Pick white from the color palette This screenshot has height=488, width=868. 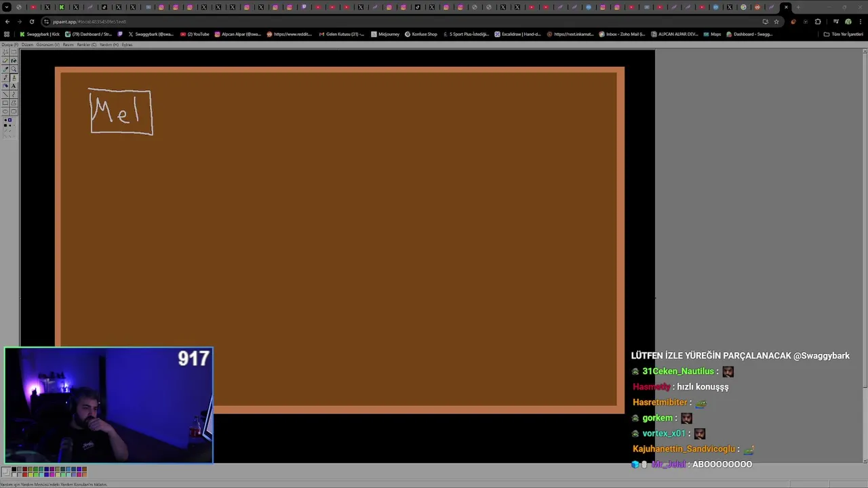[14, 474]
